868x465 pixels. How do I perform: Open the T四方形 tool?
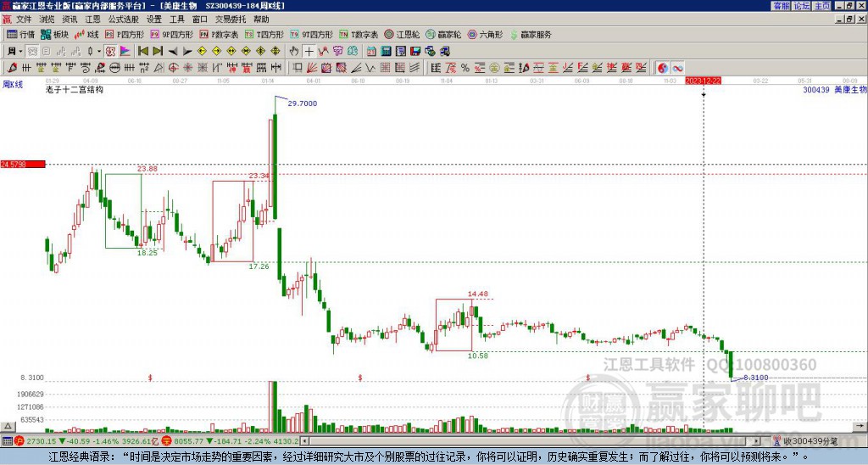[264, 34]
